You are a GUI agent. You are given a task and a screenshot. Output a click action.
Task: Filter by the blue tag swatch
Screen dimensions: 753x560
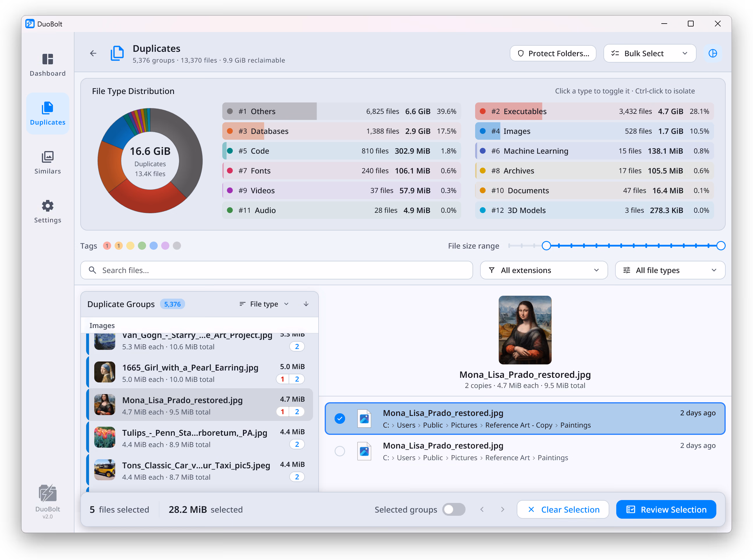pyautogui.click(x=154, y=245)
